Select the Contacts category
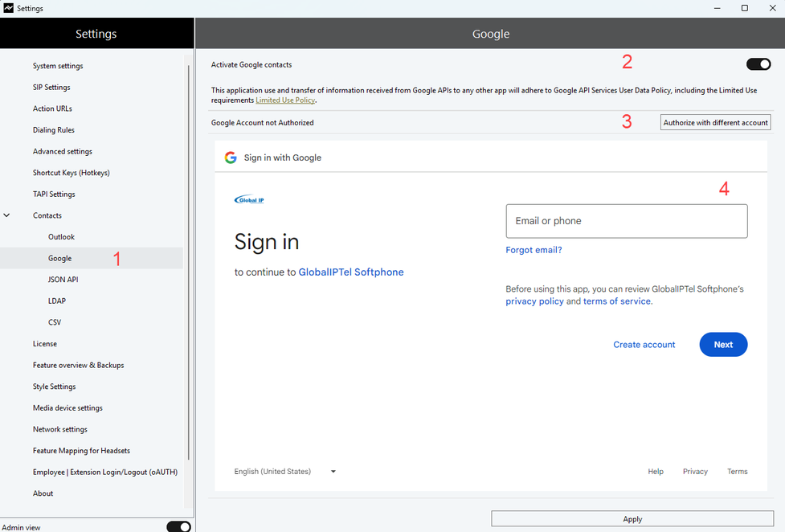 click(47, 215)
